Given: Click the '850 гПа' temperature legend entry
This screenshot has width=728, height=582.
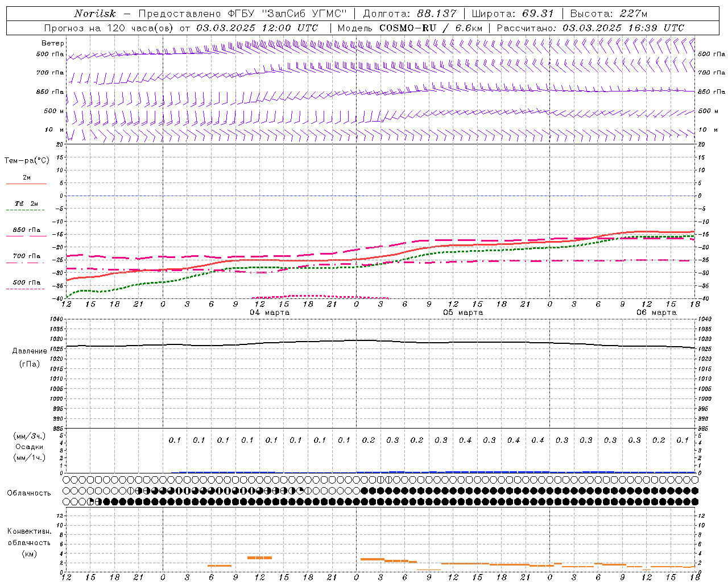Looking at the screenshot, I should click(26, 232).
